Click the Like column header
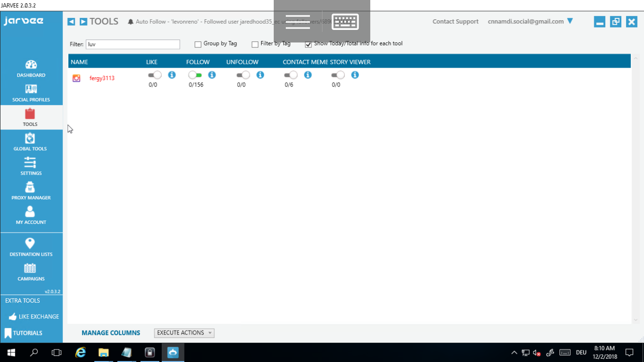The image size is (644, 362). click(x=152, y=62)
